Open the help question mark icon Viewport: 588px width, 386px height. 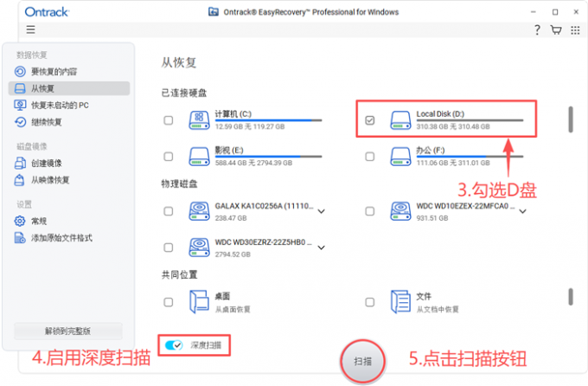pos(537,29)
